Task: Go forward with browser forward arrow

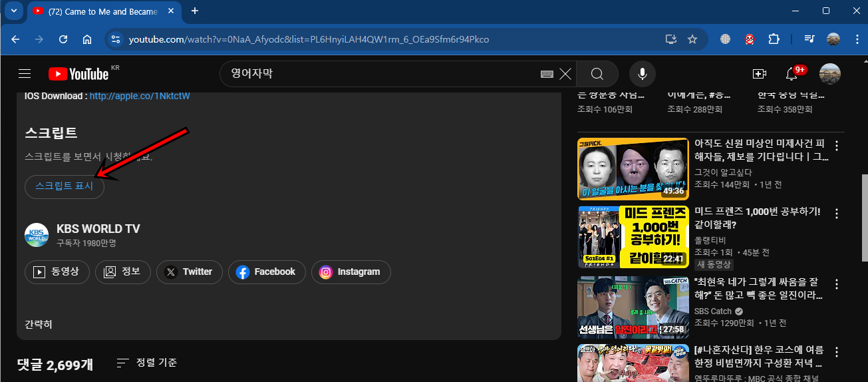Action: tap(39, 39)
